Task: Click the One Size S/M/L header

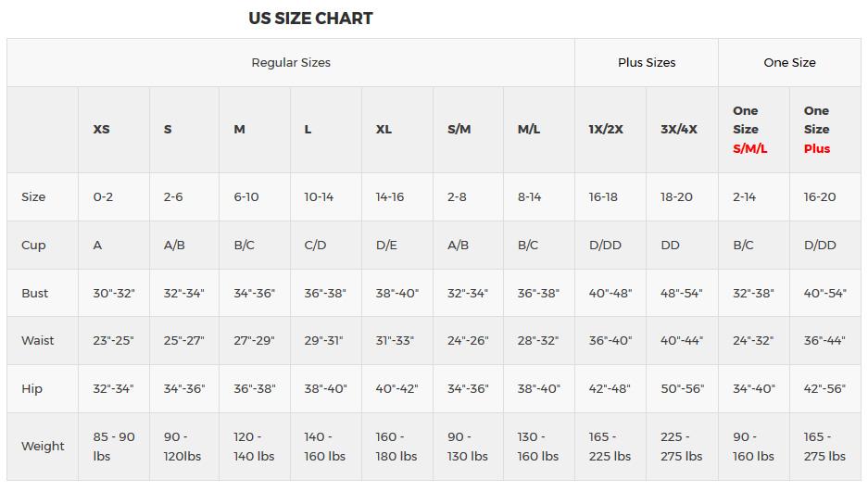Action: (x=750, y=130)
